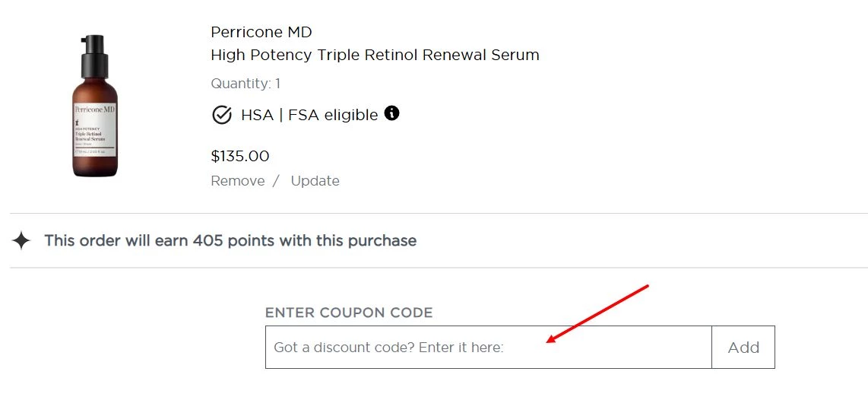Viewport: 868px width, 397px height.
Task: Open High Potency Triple Retinol Renewal Serum title
Action: click(x=375, y=55)
